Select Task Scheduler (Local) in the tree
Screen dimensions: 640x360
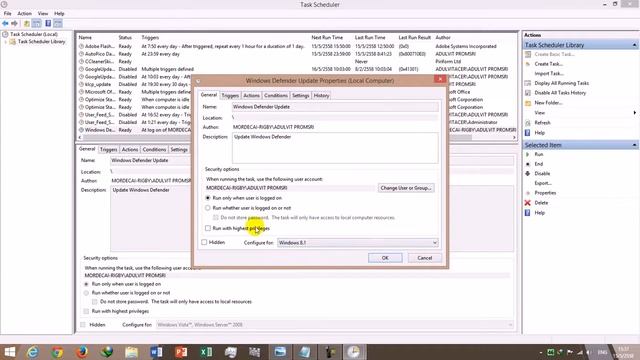pyautogui.click(x=34, y=35)
